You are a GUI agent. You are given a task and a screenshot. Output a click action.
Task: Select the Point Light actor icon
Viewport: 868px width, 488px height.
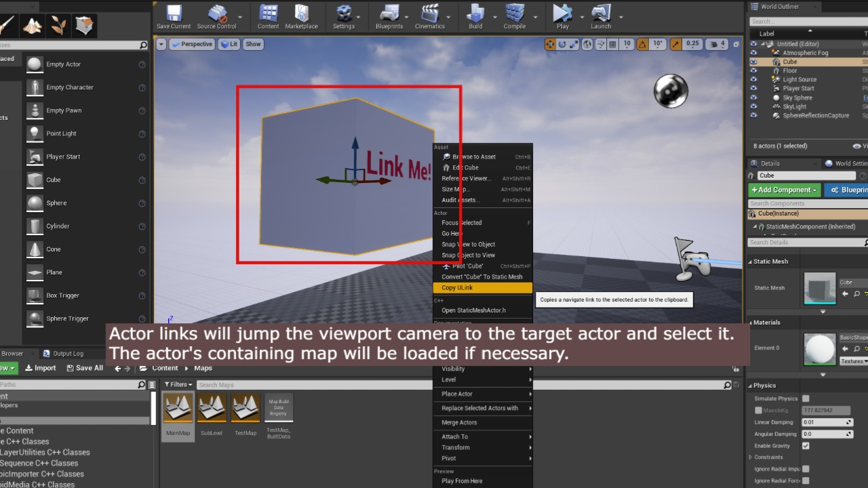point(35,134)
